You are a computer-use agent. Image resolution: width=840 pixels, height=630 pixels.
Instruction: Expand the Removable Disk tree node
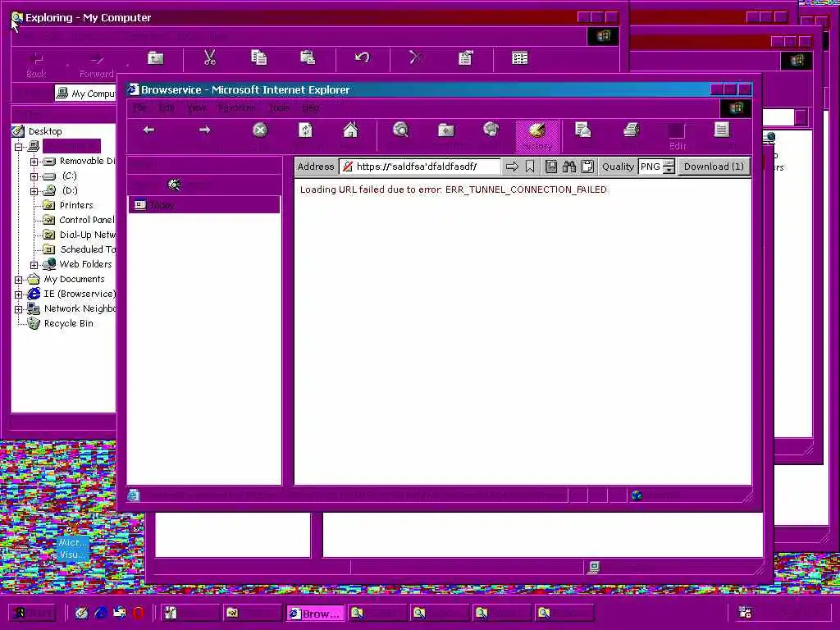tap(34, 162)
